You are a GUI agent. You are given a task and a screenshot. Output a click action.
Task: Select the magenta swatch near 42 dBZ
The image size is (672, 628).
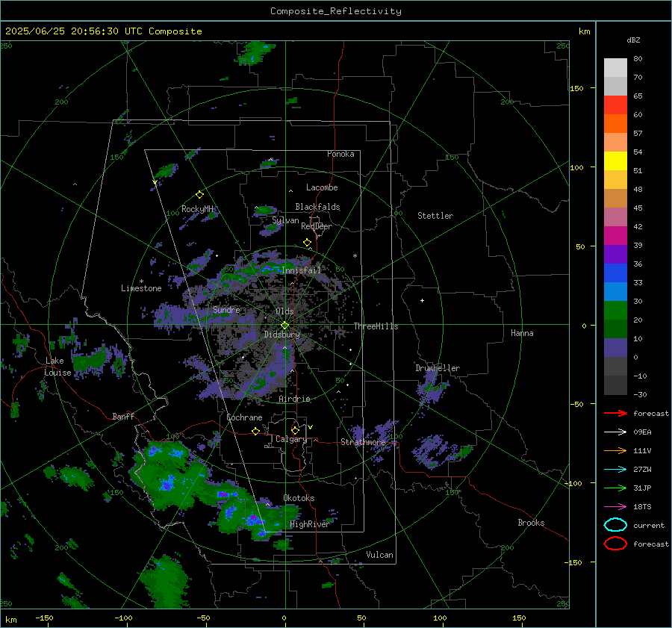615,235
